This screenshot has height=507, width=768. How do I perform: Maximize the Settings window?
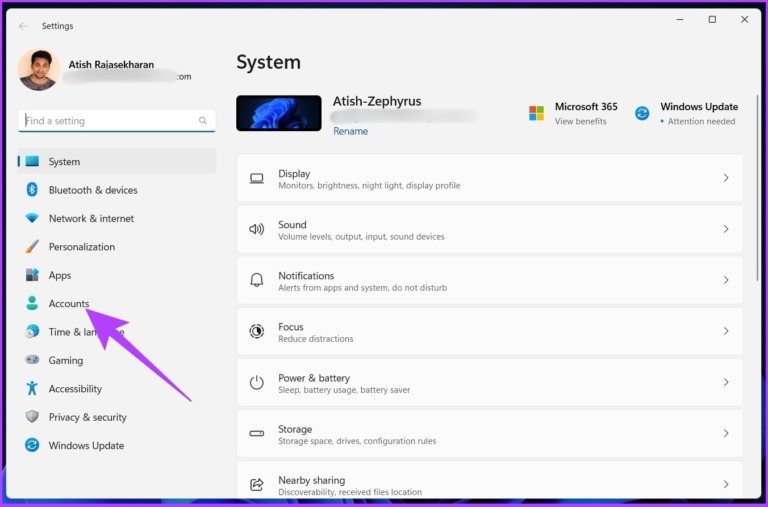[x=712, y=20]
